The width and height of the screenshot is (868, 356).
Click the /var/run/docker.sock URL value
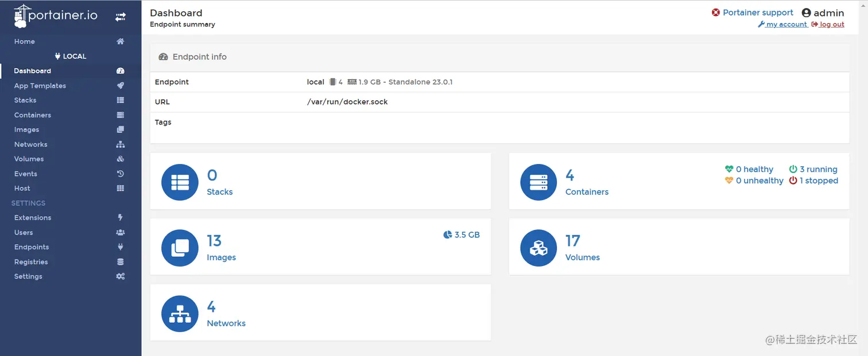coord(347,102)
